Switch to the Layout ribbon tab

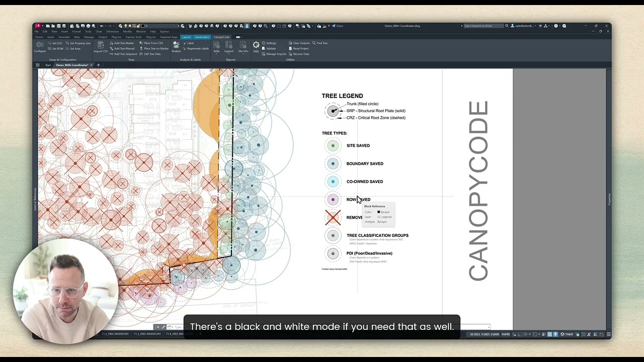186,37
